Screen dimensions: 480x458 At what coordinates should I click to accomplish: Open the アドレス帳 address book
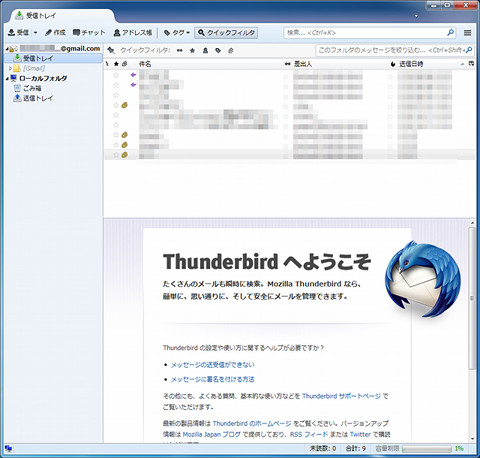(133, 33)
